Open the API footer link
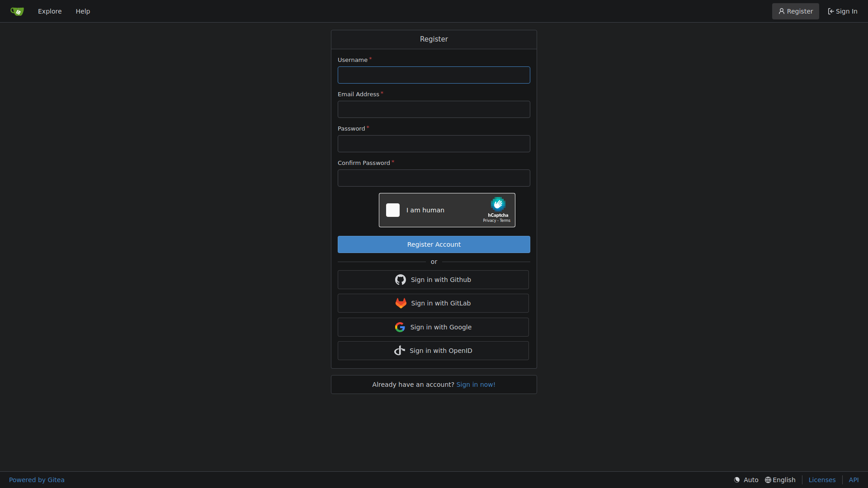The height and width of the screenshot is (488, 868). (854, 480)
